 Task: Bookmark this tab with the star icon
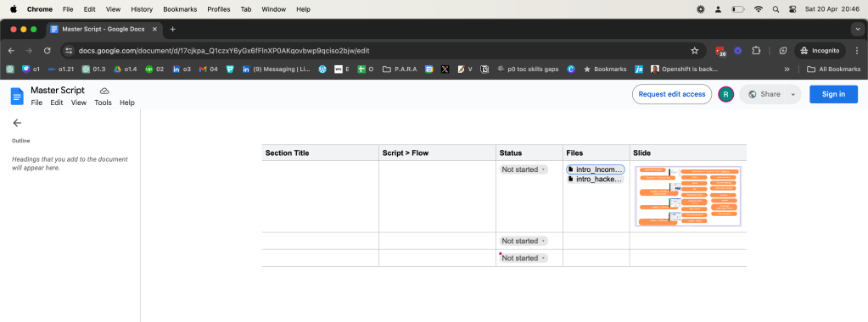[695, 50]
